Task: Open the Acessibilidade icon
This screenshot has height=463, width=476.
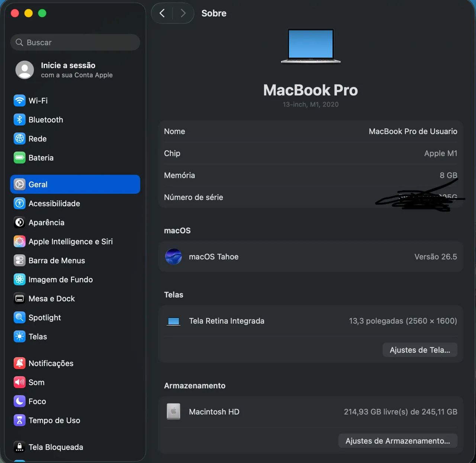Action: [20, 203]
